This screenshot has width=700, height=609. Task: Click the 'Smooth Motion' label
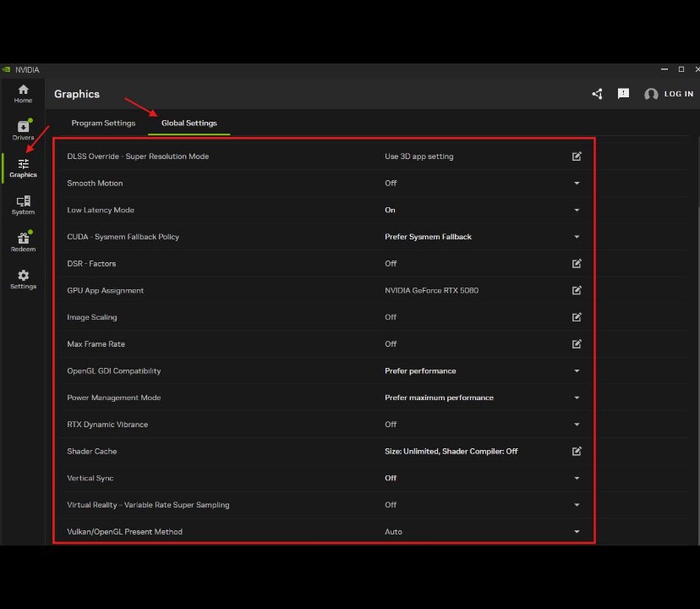pos(95,184)
